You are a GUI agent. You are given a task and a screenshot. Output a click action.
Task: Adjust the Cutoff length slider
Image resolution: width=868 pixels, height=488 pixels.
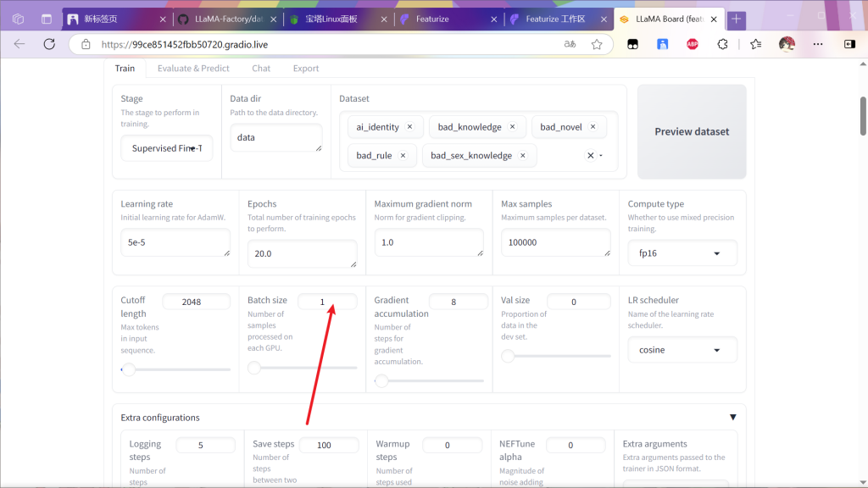(129, 369)
